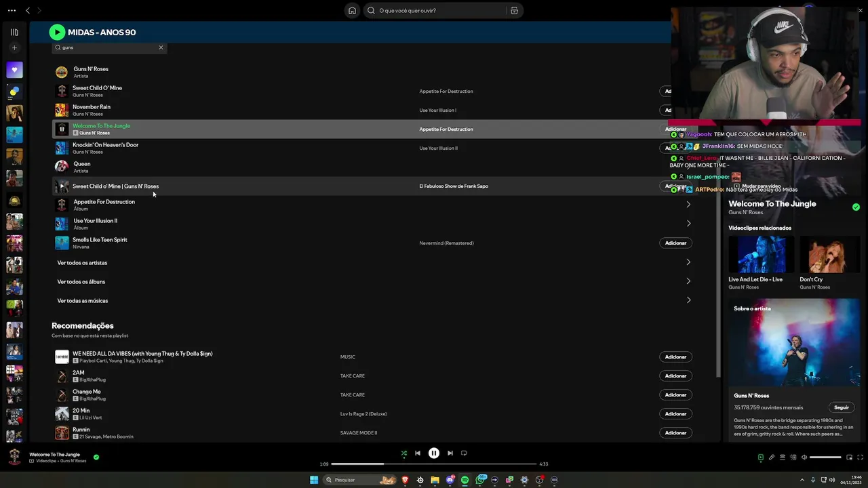Open connect to a device icon
This screenshot has height=488, width=868.
793,457
